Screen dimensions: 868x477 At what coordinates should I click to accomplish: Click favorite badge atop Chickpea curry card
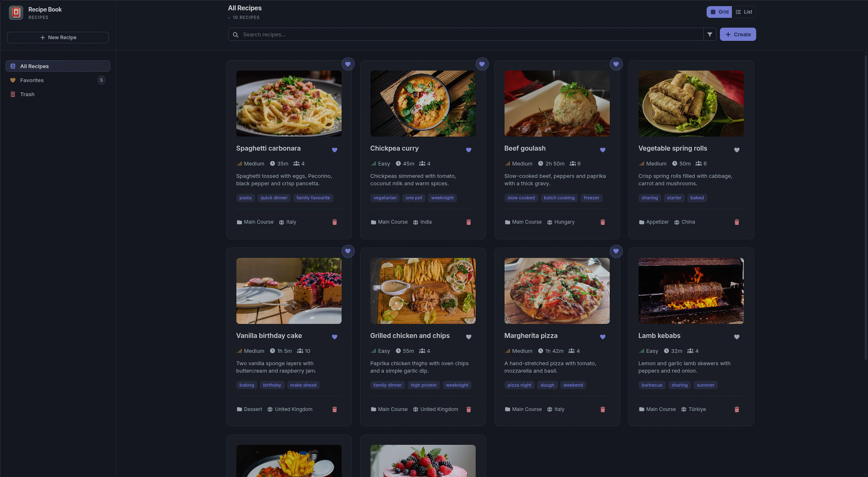482,64
